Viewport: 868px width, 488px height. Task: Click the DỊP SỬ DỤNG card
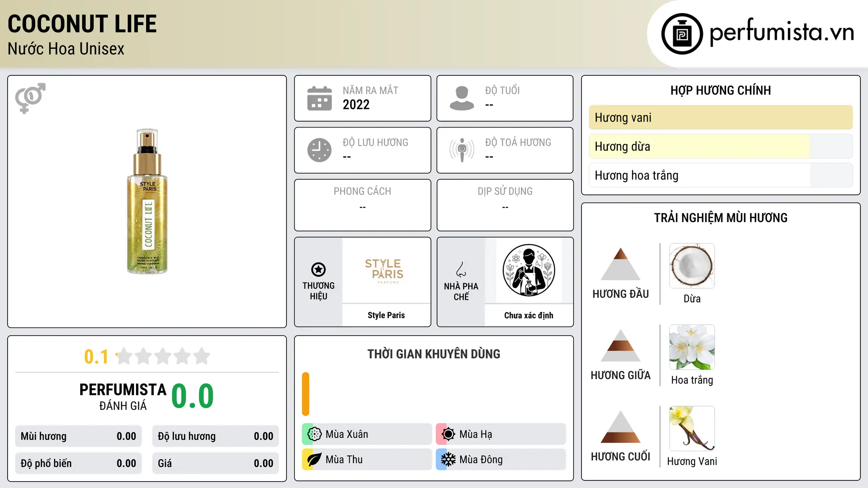(505, 205)
